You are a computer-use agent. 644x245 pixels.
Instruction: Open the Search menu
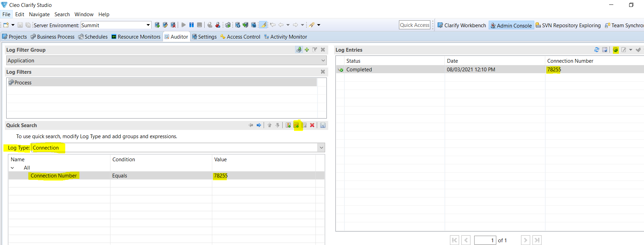click(x=62, y=14)
